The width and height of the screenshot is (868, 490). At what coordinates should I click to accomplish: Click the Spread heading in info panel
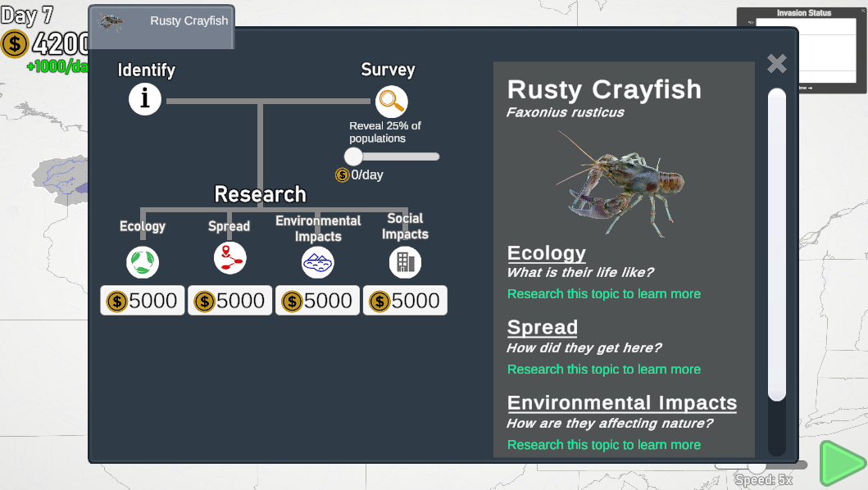543,327
